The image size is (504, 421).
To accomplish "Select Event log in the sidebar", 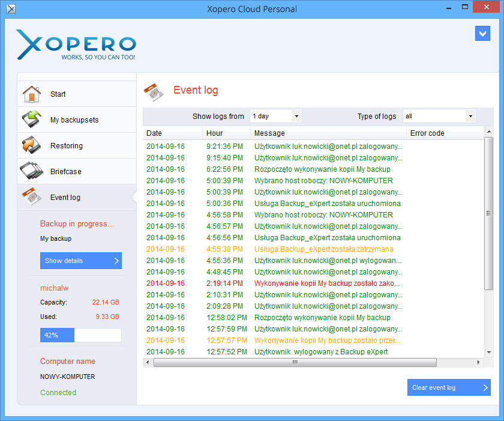I will point(77,197).
